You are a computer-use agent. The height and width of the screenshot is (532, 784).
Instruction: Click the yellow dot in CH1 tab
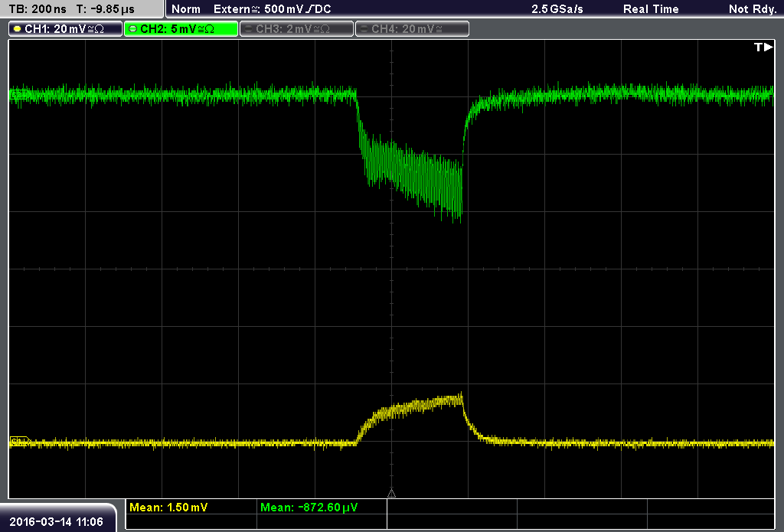click(x=18, y=29)
